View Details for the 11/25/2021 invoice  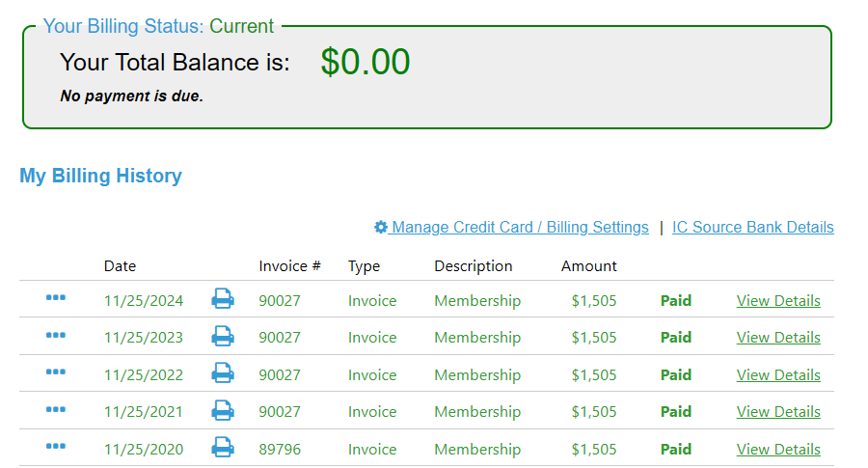point(778,411)
